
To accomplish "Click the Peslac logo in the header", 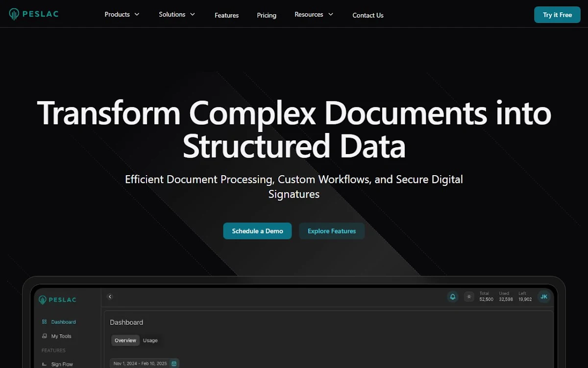I will coord(34,14).
